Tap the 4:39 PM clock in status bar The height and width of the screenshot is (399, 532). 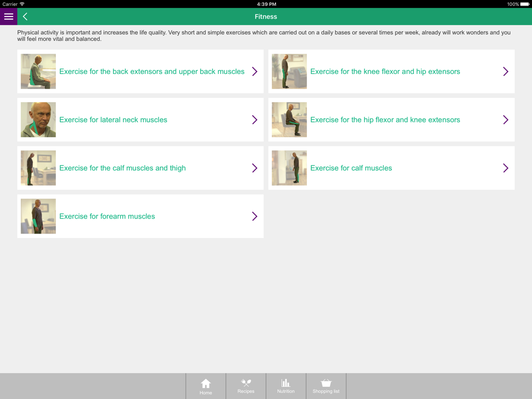tap(267, 4)
